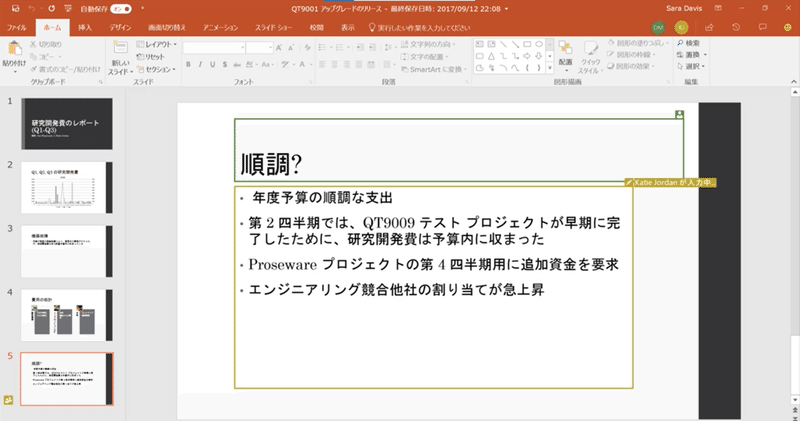Open the font color A picker
Image resolution: width=800 pixels, height=421 pixels.
[x=304, y=64]
